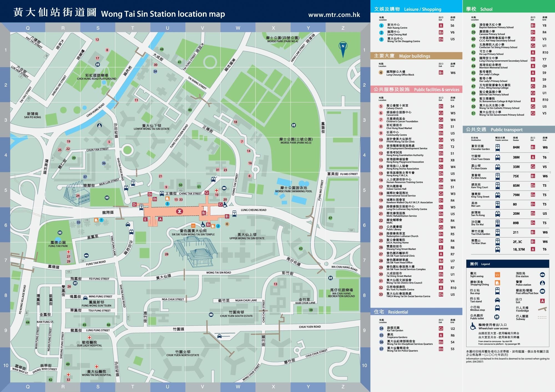The height and width of the screenshot is (392, 555).
Task: Click the green school marker number 47
Action: 330,218
